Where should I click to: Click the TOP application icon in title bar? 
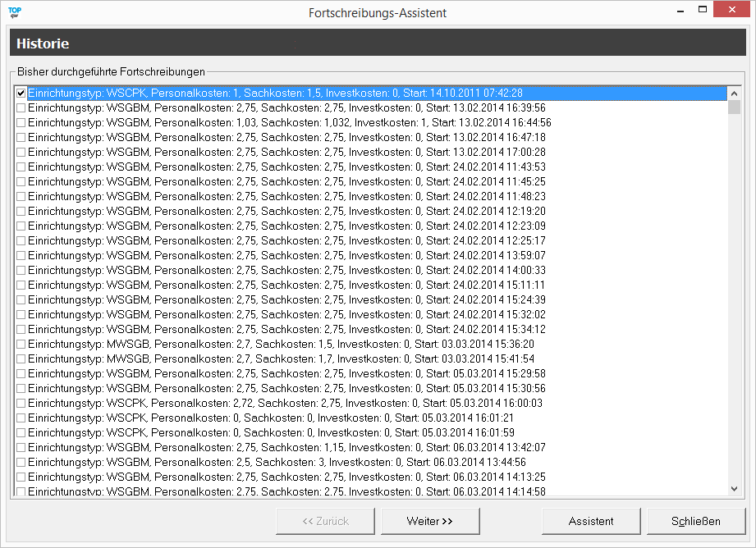click(14, 12)
